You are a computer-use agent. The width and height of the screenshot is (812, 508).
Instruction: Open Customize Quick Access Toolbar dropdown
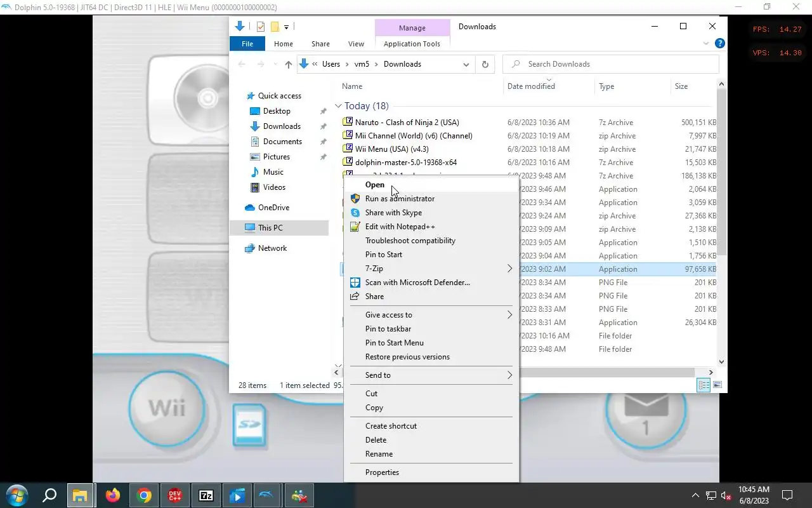pyautogui.click(x=286, y=27)
